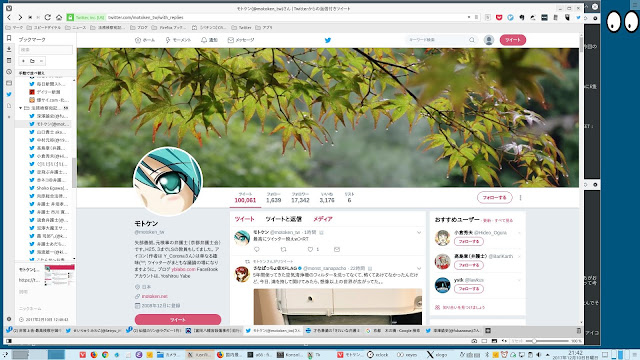
Task: Click the red ツイート button in header
Action: tap(513, 40)
